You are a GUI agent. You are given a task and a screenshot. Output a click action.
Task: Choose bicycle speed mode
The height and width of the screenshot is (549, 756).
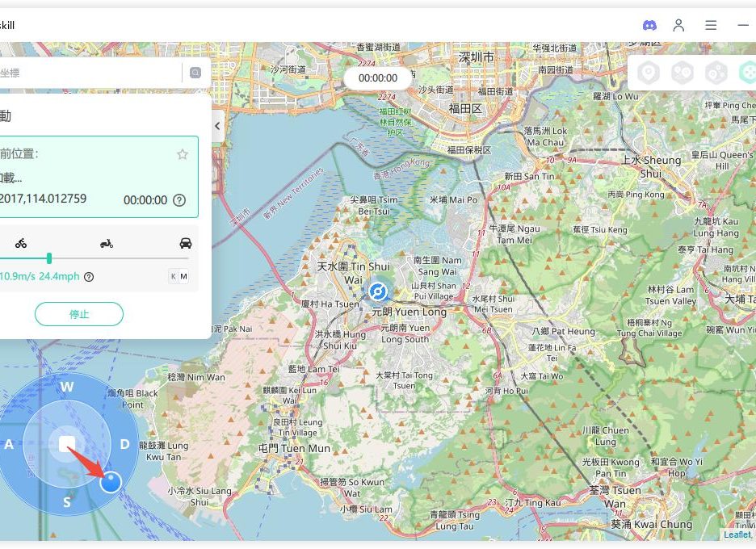pos(21,242)
